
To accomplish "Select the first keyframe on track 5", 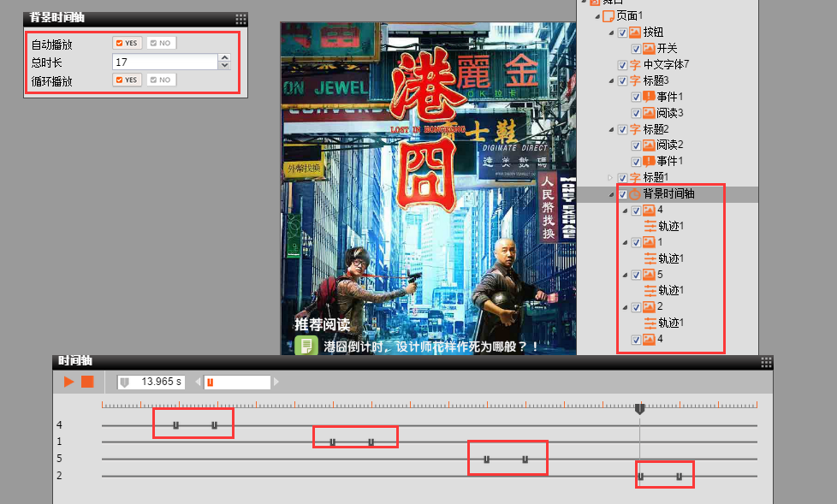I will 486,460.
